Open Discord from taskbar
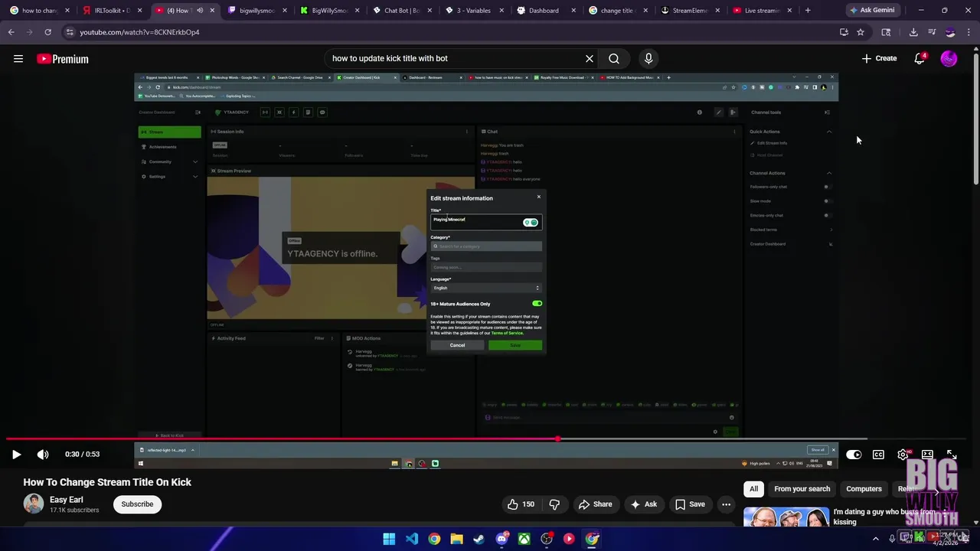This screenshot has width=980, height=551. [x=501, y=539]
